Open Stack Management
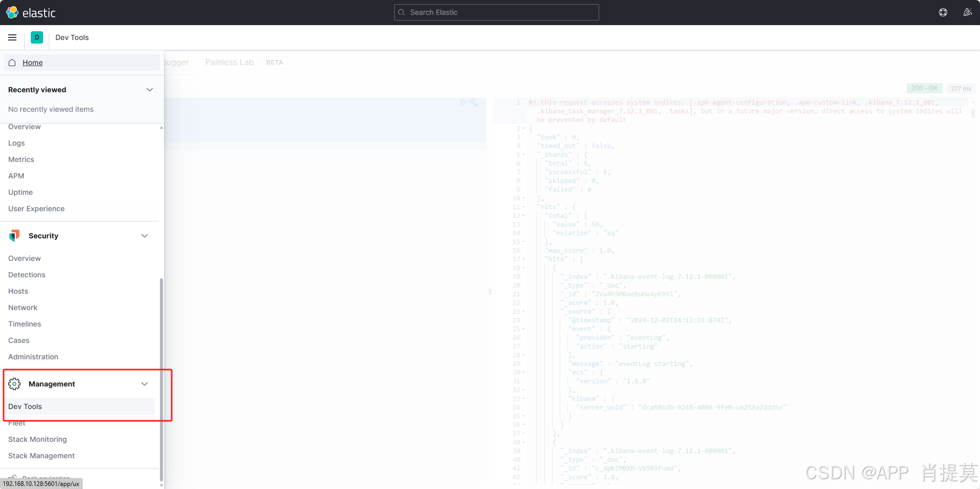980x489 pixels. click(x=42, y=456)
